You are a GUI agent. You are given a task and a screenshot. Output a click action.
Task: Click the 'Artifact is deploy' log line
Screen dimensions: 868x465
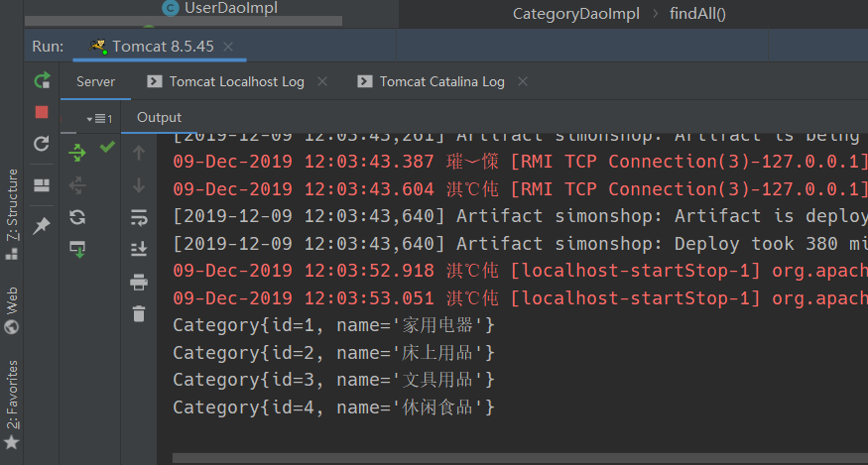[x=521, y=216]
